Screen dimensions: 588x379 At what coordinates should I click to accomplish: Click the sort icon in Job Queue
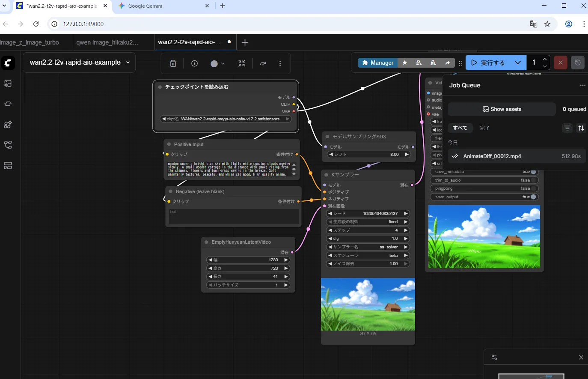(x=581, y=128)
